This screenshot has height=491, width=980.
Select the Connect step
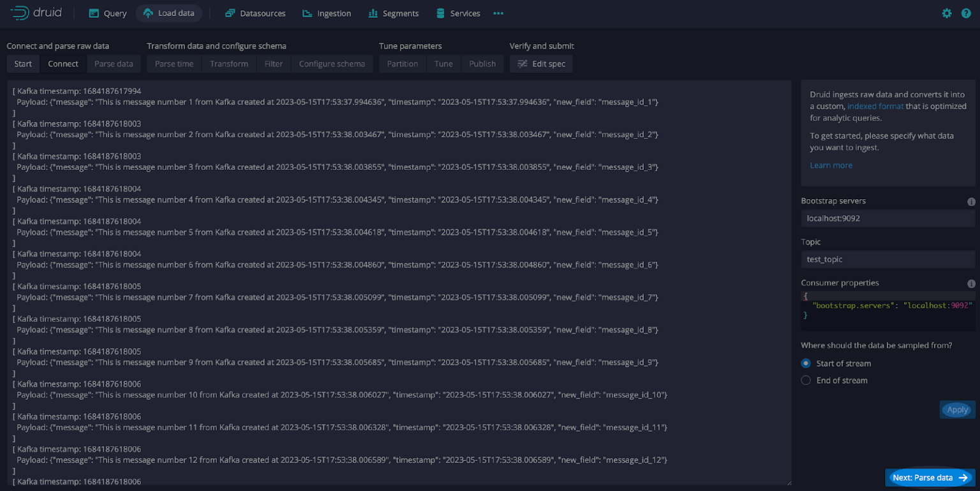pos(63,64)
